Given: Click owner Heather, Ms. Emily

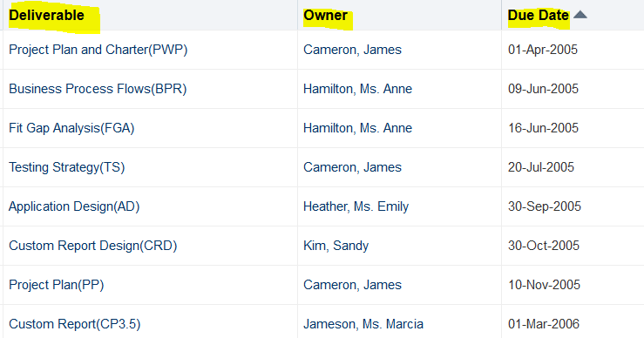Looking at the screenshot, I should [x=356, y=206].
